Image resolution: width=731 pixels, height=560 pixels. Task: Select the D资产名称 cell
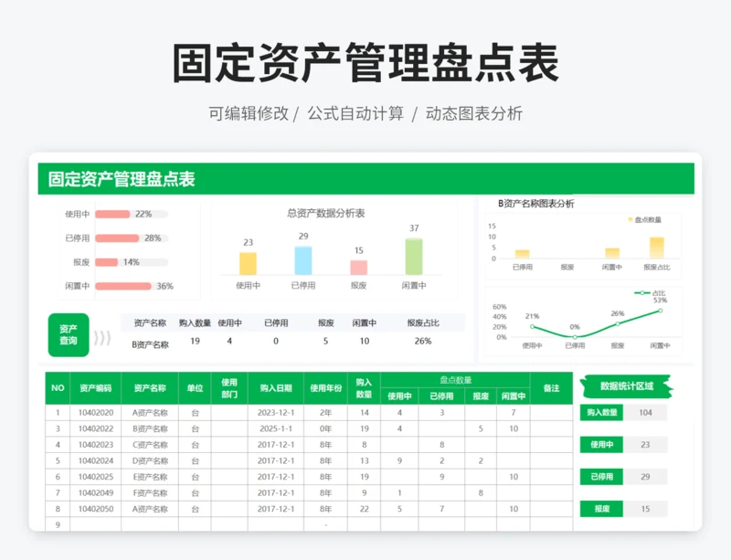(x=150, y=460)
